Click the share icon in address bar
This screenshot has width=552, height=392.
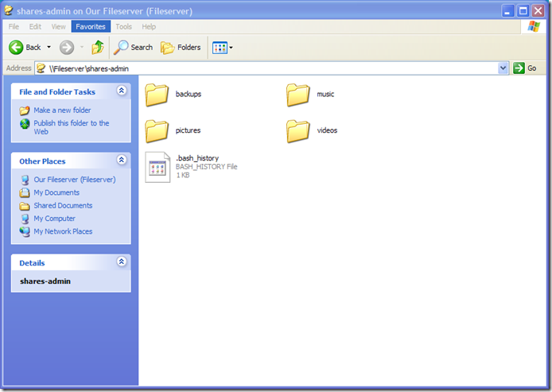(x=41, y=68)
